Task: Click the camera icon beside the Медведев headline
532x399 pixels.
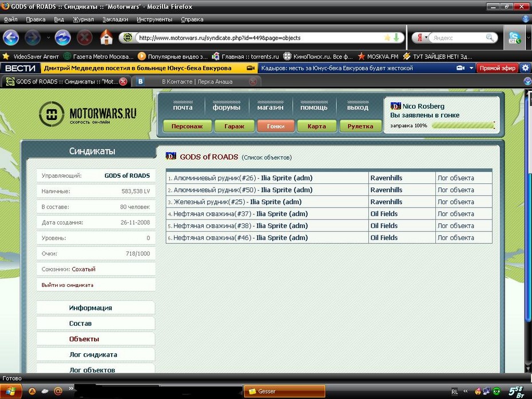Action: click(251, 68)
